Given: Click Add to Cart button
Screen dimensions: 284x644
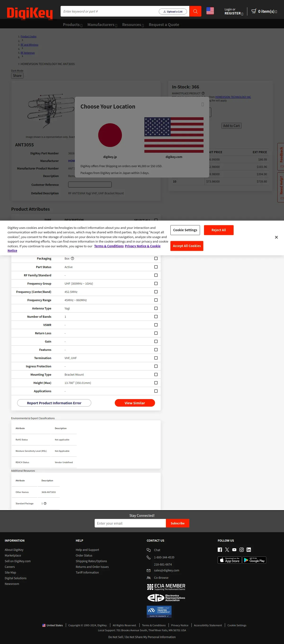Looking at the screenshot, I should coord(231,126).
